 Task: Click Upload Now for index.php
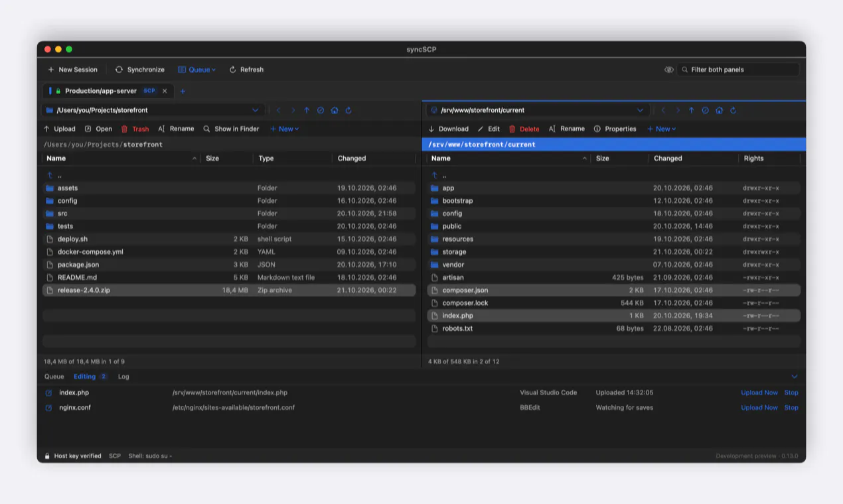tap(759, 393)
